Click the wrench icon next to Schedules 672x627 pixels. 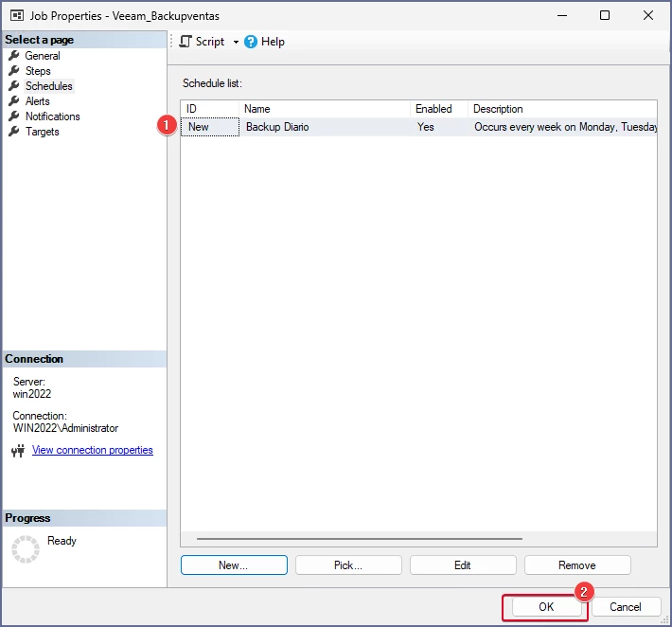click(14, 86)
